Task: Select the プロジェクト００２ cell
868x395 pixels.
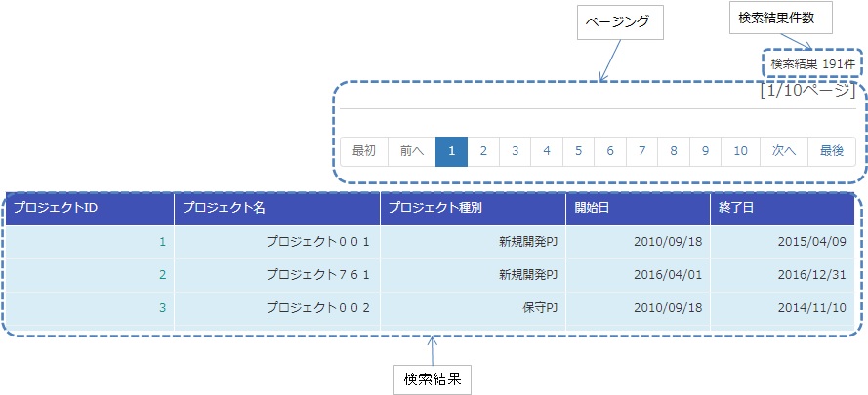Action: point(277,308)
